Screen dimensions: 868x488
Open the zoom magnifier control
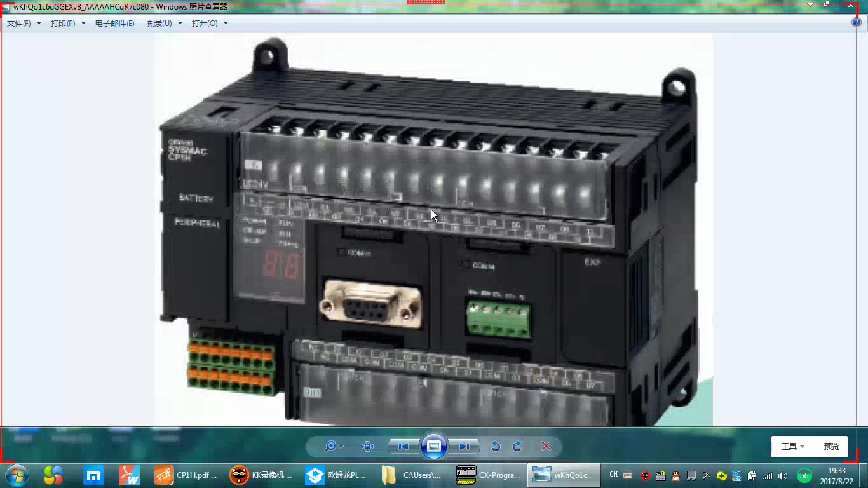[333, 447]
